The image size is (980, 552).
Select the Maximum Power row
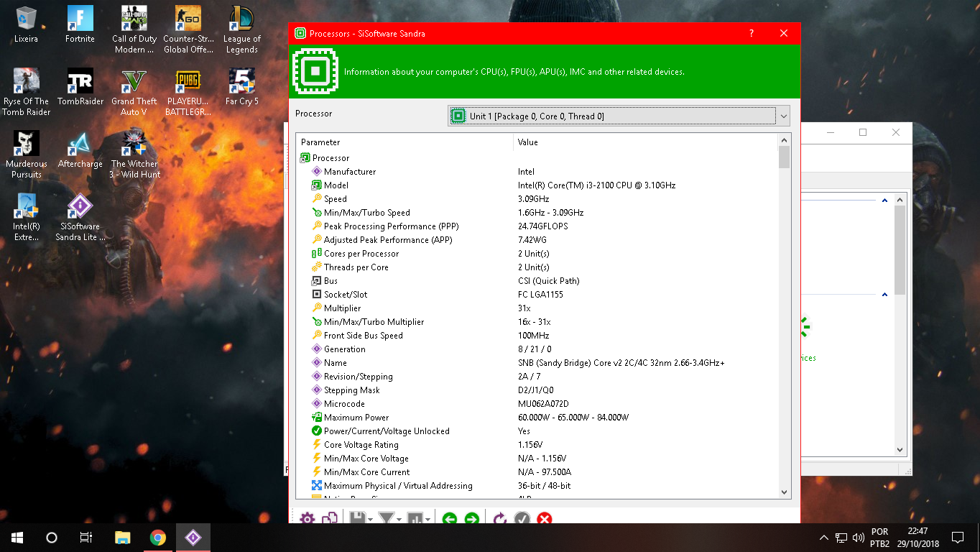537,418
